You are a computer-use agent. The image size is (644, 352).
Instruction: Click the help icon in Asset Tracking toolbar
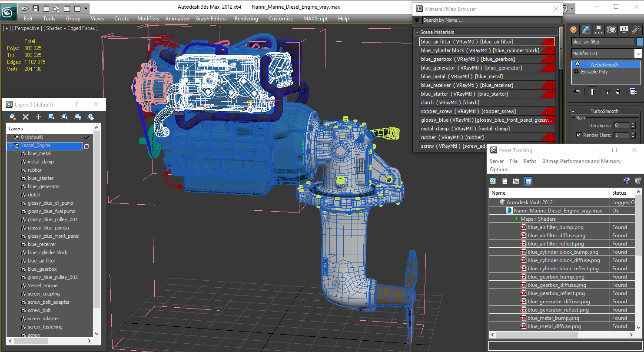pyautogui.click(x=626, y=180)
